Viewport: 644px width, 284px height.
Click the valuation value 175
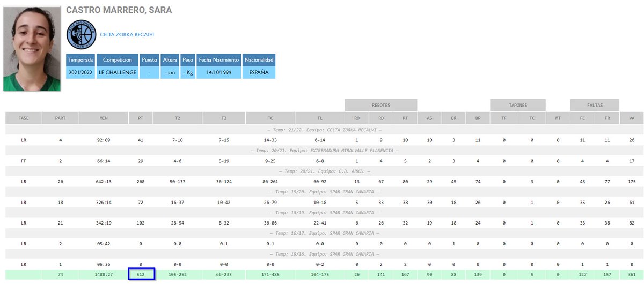point(631,182)
